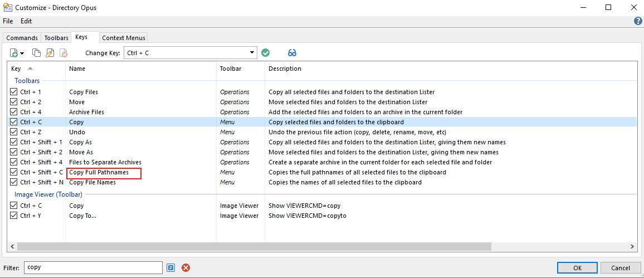
Task: Click the Undo the previous file action description
Action: click(357, 132)
